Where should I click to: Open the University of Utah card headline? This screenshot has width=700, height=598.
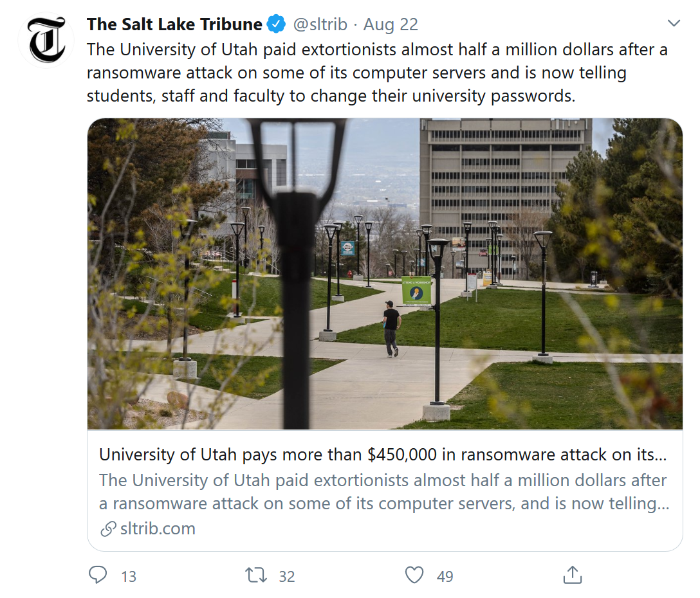(382, 455)
